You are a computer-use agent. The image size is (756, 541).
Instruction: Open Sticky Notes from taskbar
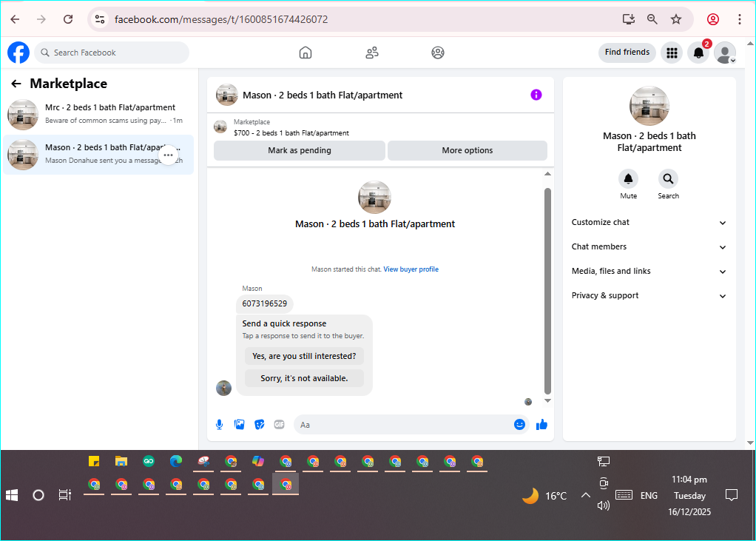[x=94, y=462]
